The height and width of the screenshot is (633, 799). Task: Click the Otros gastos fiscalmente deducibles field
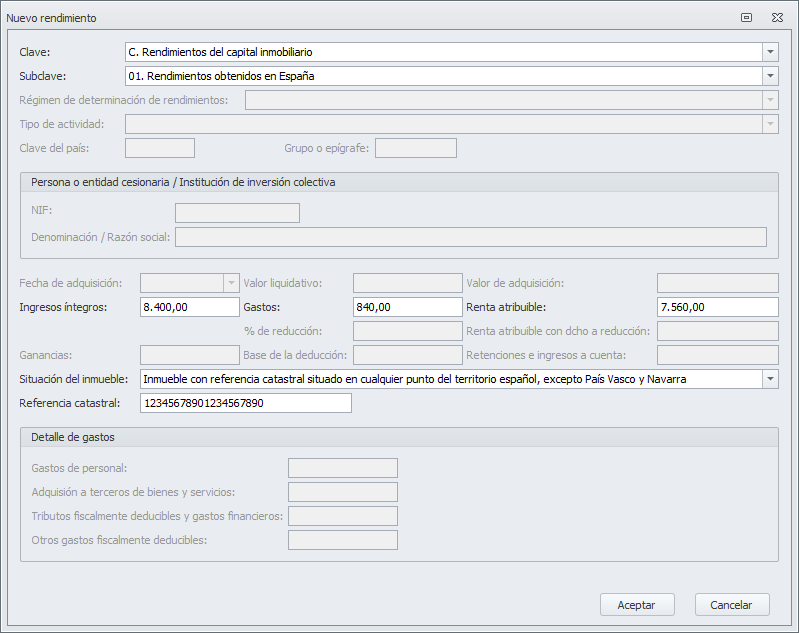coord(343,540)
